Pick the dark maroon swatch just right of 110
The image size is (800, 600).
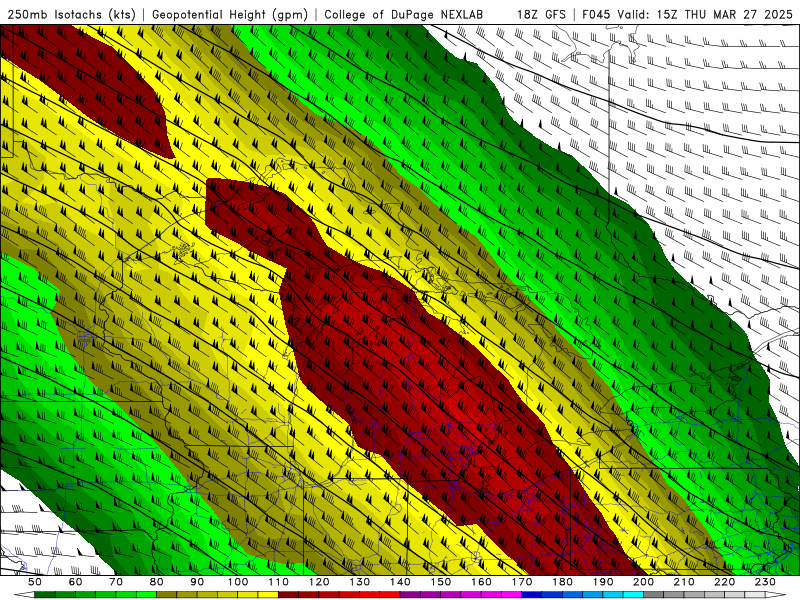click(288, 595)
